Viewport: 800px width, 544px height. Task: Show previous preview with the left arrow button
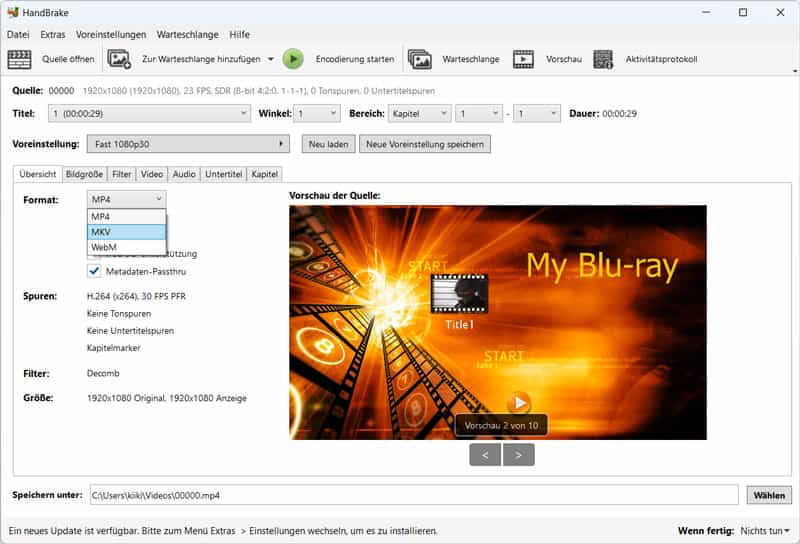tap(485, 454)
